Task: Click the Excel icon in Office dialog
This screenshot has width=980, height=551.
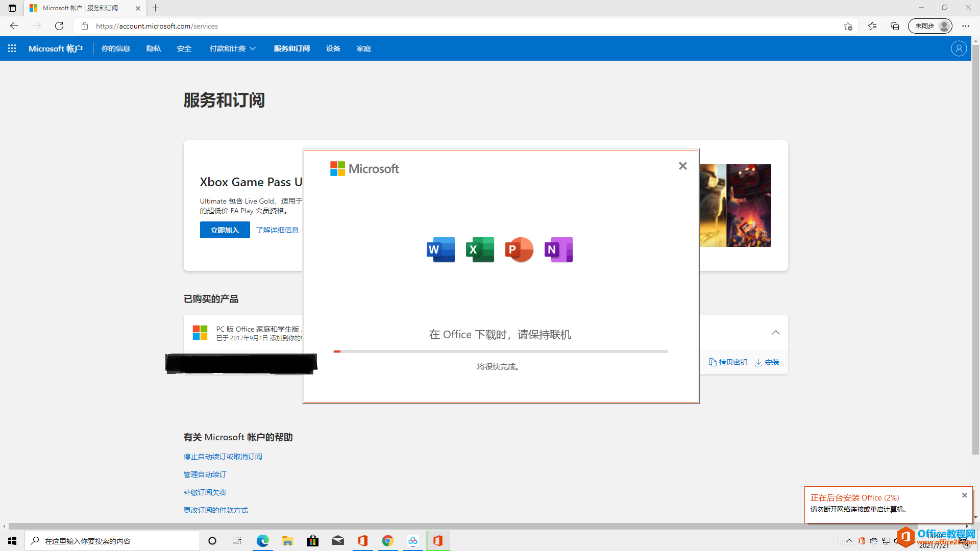Action: tap(479, 249)
